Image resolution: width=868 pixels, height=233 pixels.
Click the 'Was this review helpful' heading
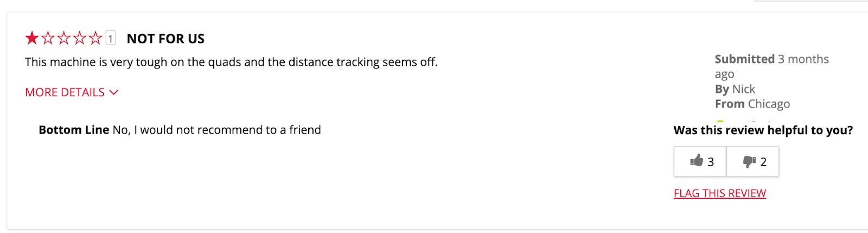point(763,130)
